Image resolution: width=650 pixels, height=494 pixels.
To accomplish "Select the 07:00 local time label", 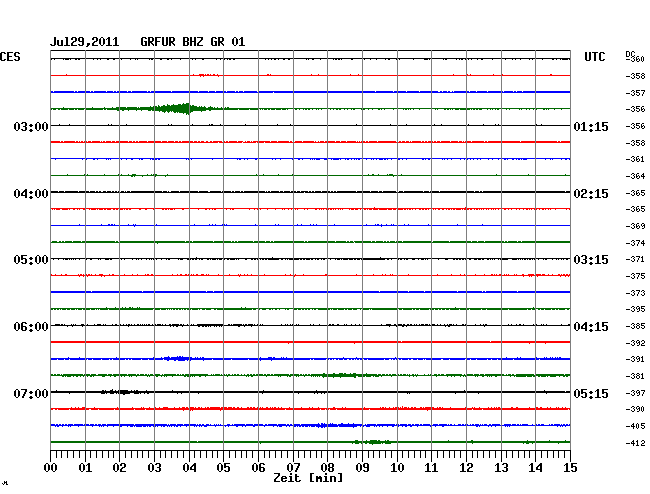I will click(x=31, y=393).
